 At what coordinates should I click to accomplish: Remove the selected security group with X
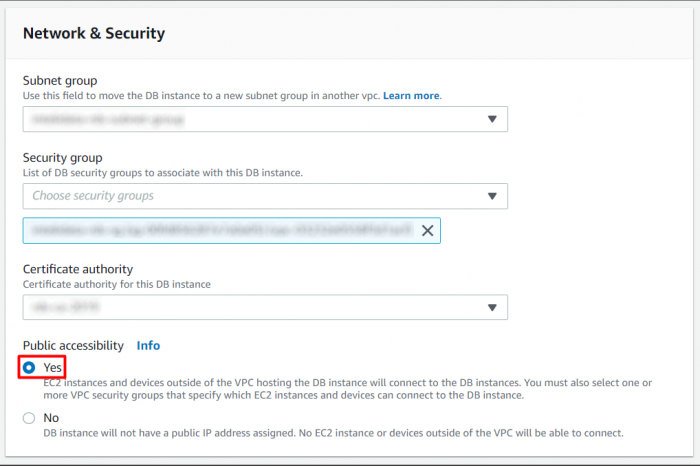click(427, 230)
